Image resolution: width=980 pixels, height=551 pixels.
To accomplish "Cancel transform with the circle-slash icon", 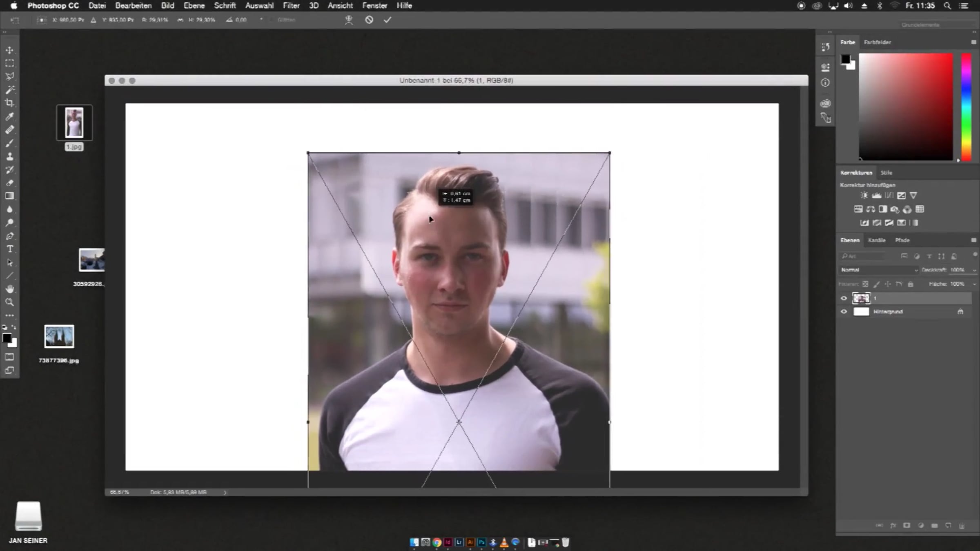I will 369,20.
